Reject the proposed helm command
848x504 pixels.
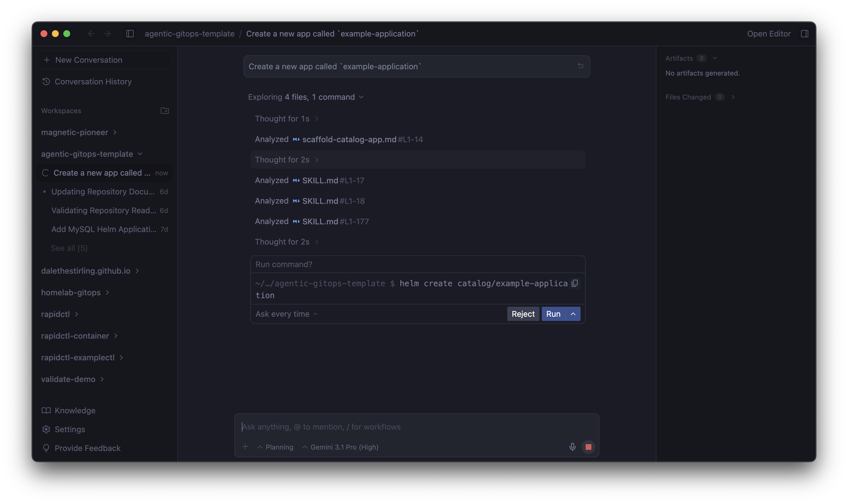tap(523, 314)
